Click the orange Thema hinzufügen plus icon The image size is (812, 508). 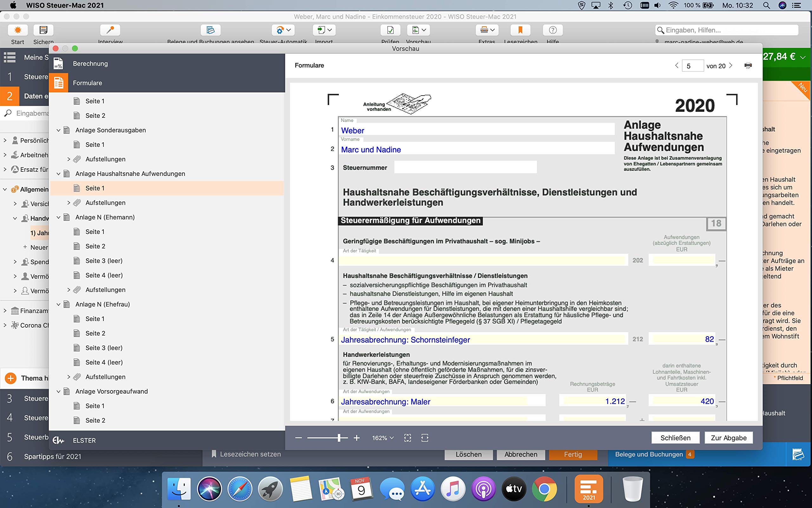coord(10,378)
